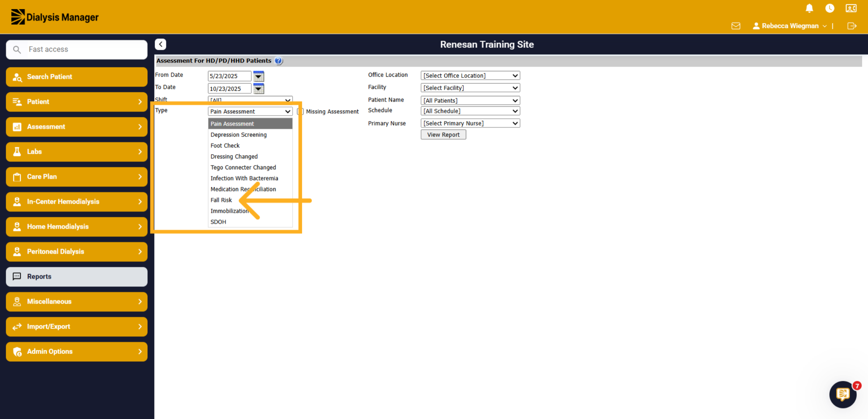The width and height of the screenshot is (868, 419).
Task: Click the notifications bell icon
Action: (x=809, y=8)
